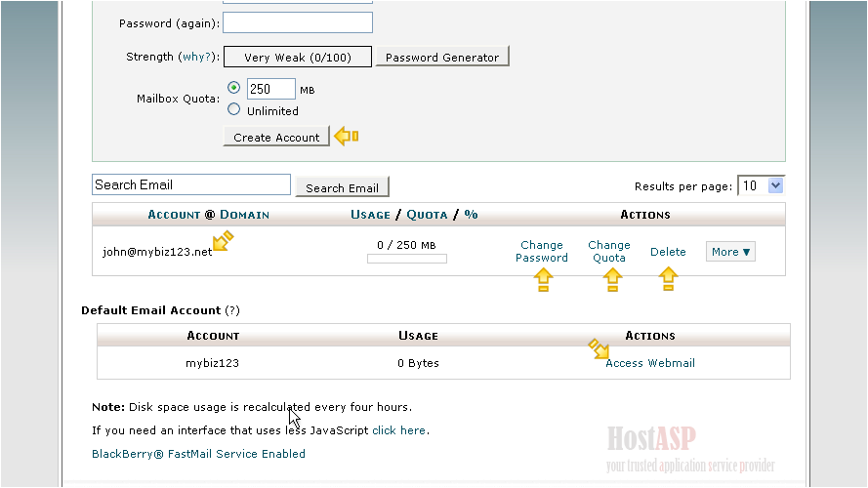Click the arrow icon beside Create Account
868x488 pixels.
347,137
